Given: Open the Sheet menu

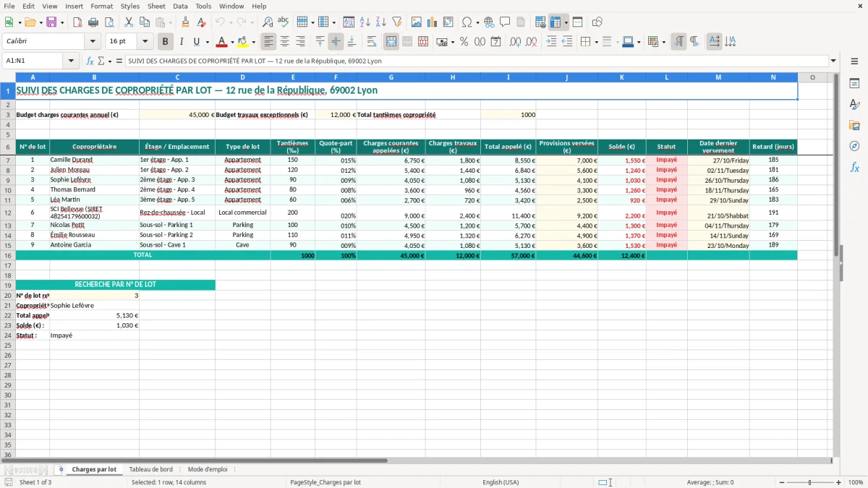Looking at the screenshot, I should pos(156,6).
